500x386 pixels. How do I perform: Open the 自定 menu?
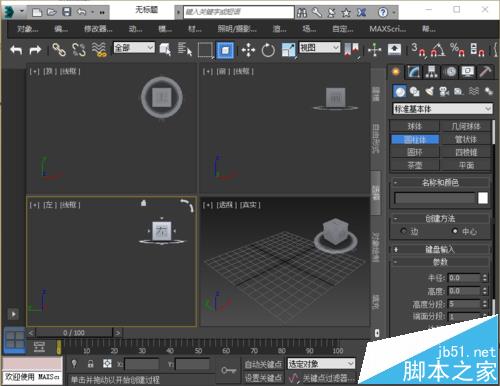click(343, 29)
